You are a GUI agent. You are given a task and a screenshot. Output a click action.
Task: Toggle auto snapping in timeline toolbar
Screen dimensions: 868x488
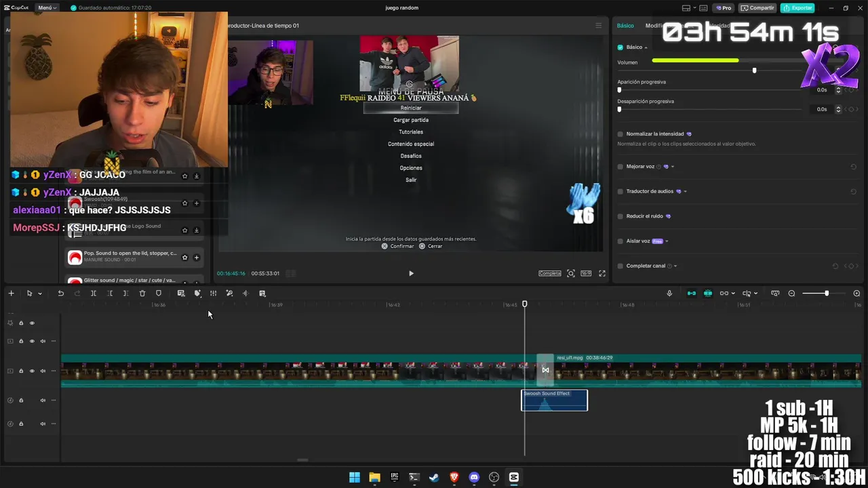(x=708, y=293)
